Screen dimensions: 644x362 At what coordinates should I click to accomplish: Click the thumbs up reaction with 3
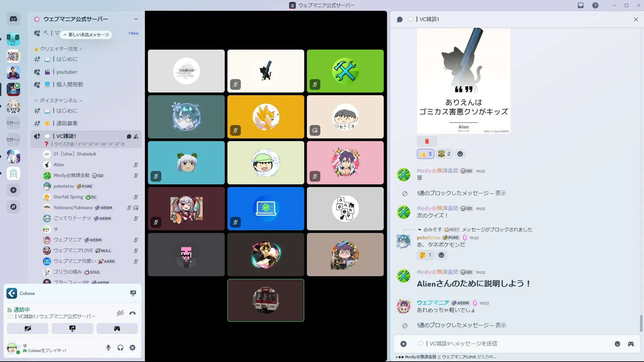[x=425, y=154]
